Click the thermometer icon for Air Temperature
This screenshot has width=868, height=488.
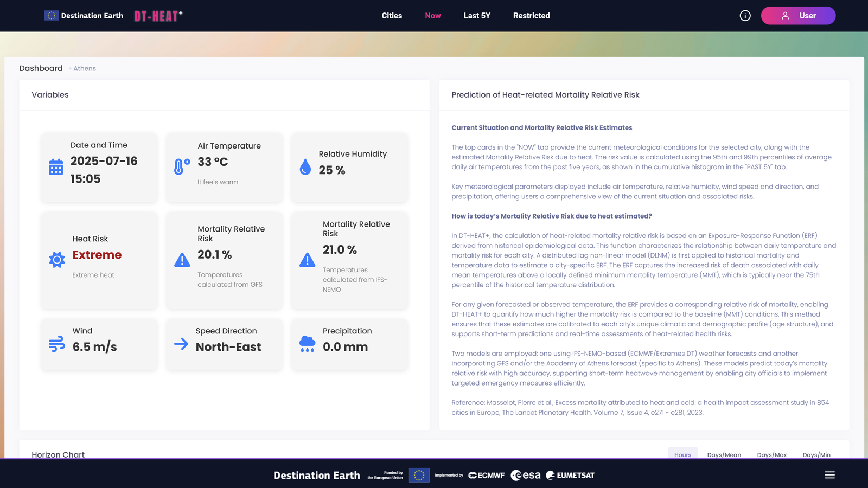[182, 166]
